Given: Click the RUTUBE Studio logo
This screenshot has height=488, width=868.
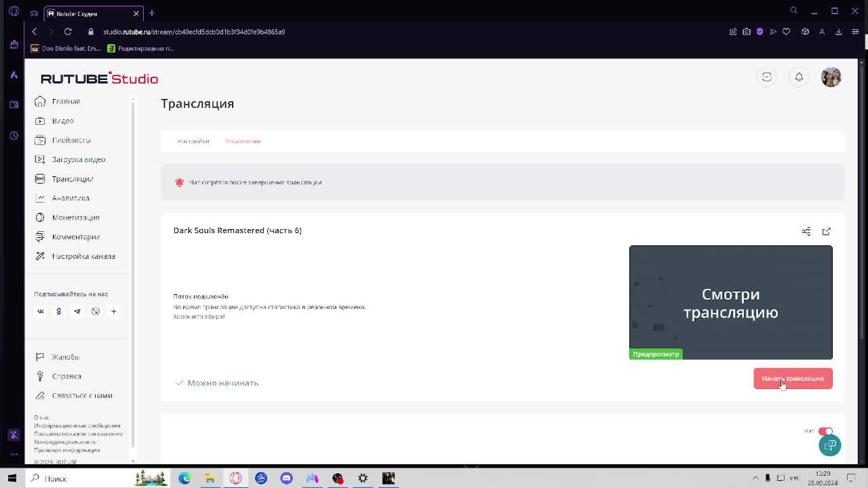Looking at the screenshot, I should click(99, 79).
